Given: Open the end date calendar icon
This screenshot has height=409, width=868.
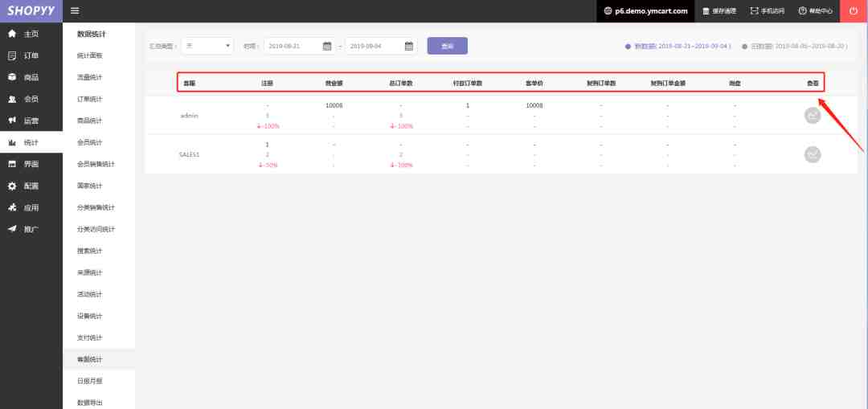Looking at the screenshot, I should [x=408, y=46].
